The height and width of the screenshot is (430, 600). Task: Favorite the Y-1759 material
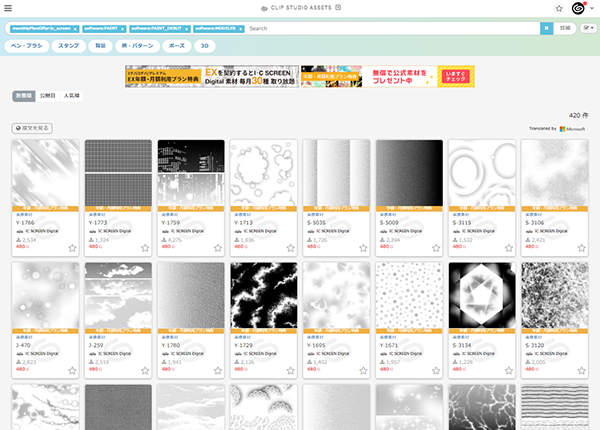218,248
